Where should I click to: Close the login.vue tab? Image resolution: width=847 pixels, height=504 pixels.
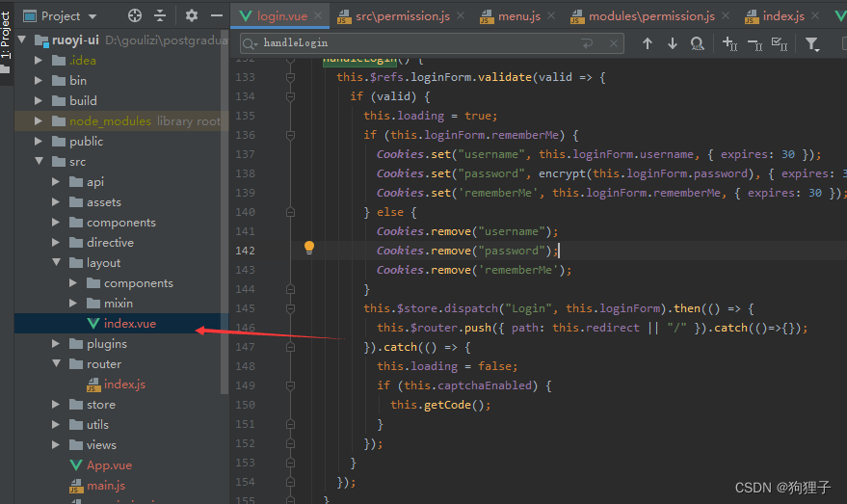pos(319,15)
